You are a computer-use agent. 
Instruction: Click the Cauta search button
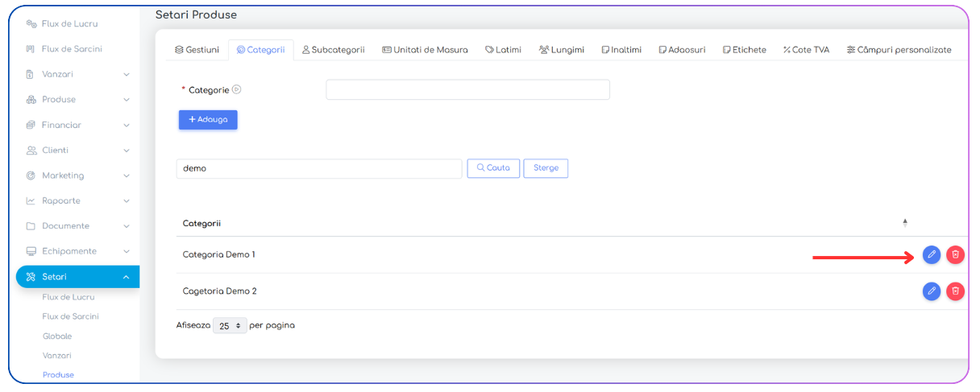pyautogui.click(x=493, y=168)
